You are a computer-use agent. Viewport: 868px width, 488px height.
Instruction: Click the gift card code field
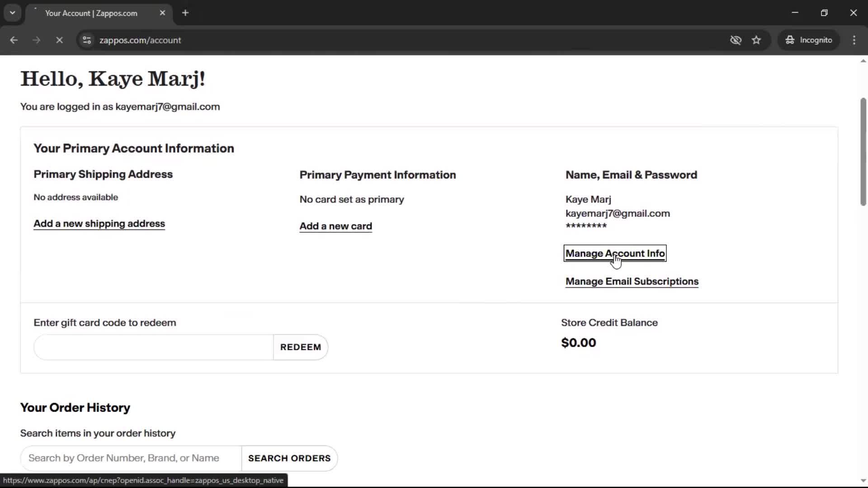tap(154, 347)
